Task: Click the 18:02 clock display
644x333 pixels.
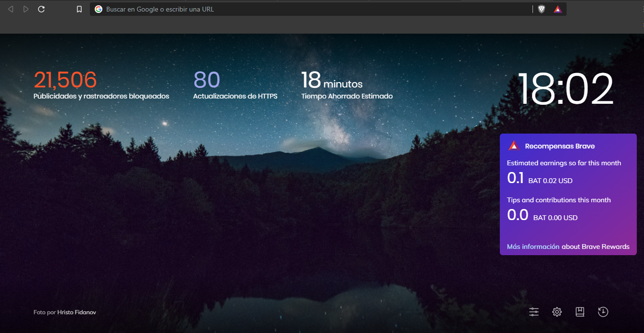Action: [566, 89]
